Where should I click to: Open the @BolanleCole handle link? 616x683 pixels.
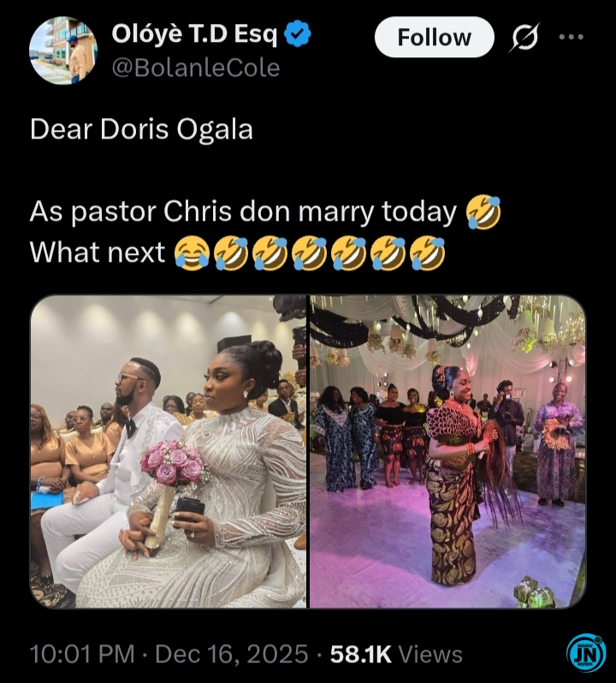click(x=196, y=68)
